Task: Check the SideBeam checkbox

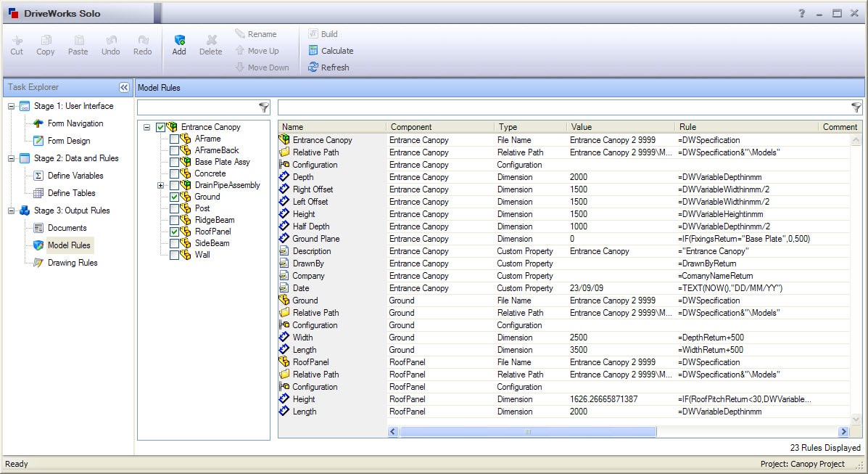Action: (174, 243)
